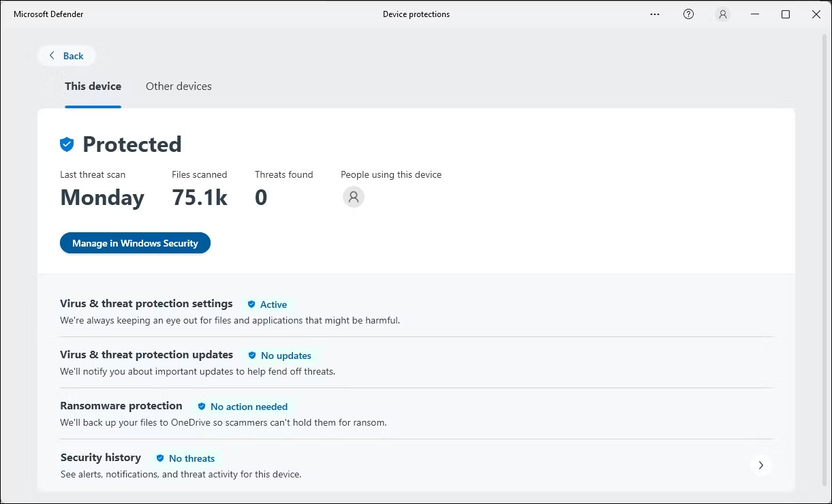Expand Security history with the chevron arrow
The height and width of the screenshot is (504, 832).
pyautogui.click(x=760, y=464)
